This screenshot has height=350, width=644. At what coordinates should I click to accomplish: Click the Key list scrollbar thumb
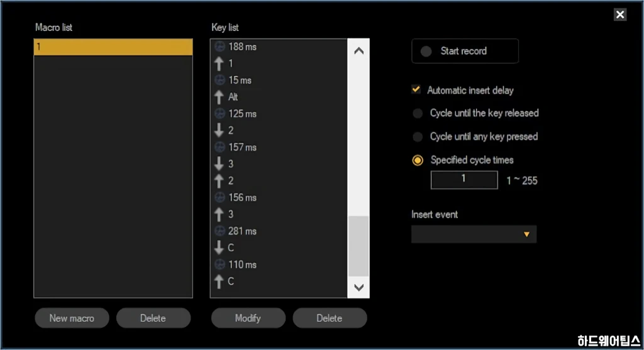tap(358, 246)
